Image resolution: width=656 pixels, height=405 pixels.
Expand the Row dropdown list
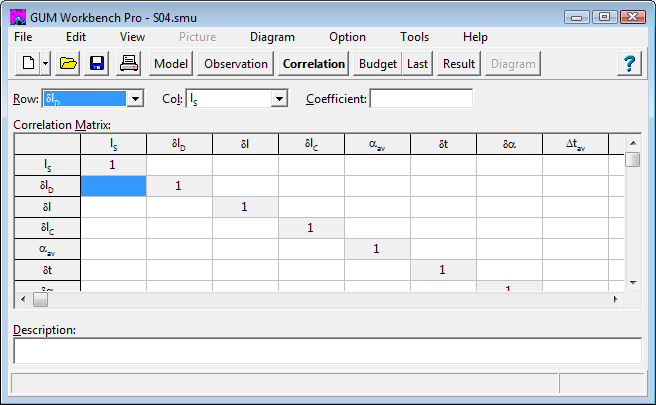pos(135,99)
